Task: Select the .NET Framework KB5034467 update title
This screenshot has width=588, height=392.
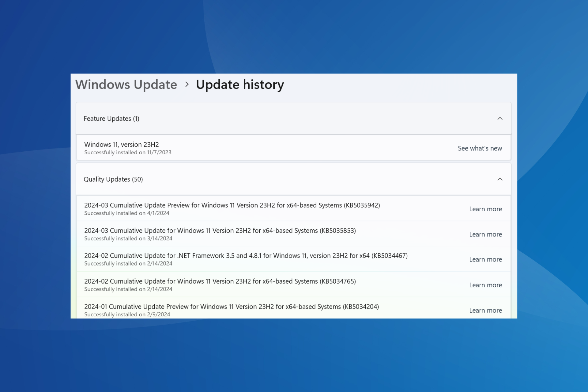Action: (246, 256)
